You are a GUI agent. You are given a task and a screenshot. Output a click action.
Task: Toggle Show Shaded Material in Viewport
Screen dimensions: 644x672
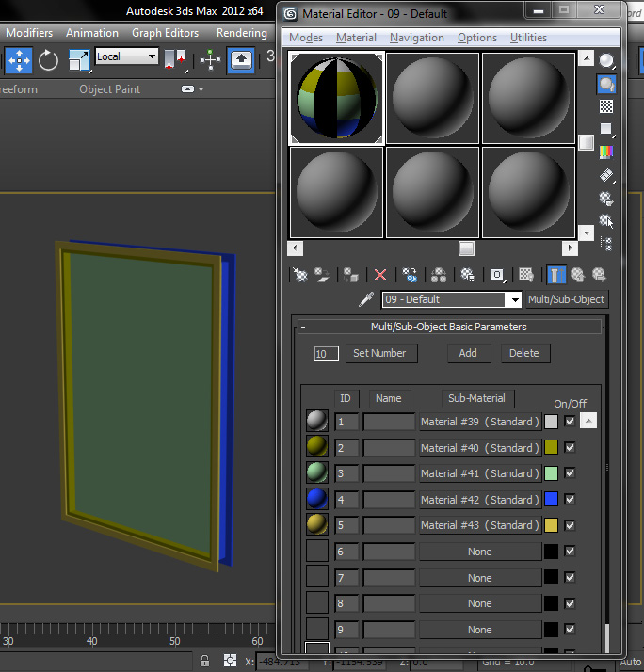526,275
